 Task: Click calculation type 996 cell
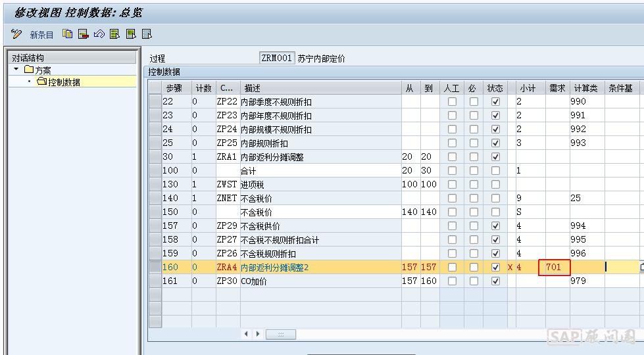click(587, 253)
